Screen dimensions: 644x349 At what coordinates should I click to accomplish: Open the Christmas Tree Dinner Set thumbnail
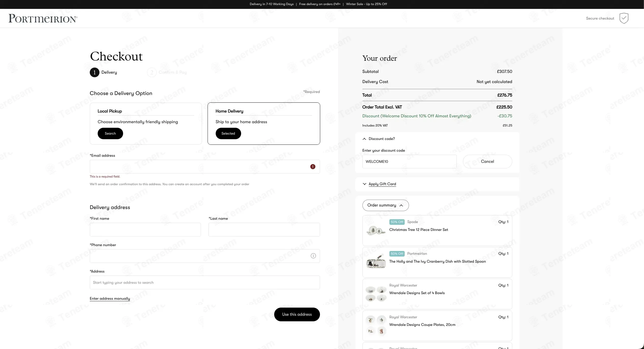[376, 231]
